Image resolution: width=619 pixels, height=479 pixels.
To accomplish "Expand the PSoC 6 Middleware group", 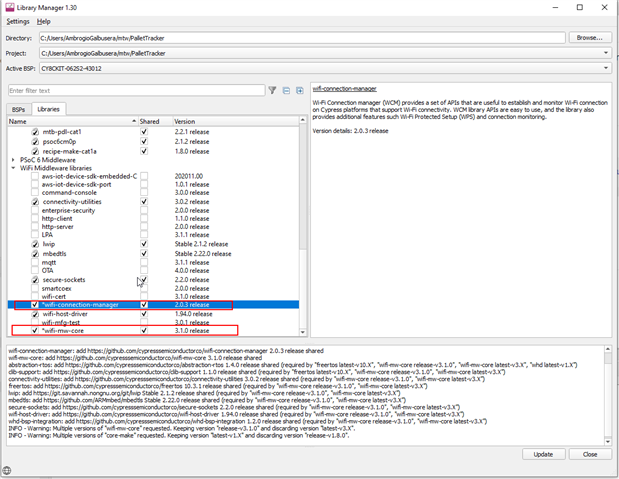I will click(13, 160).
